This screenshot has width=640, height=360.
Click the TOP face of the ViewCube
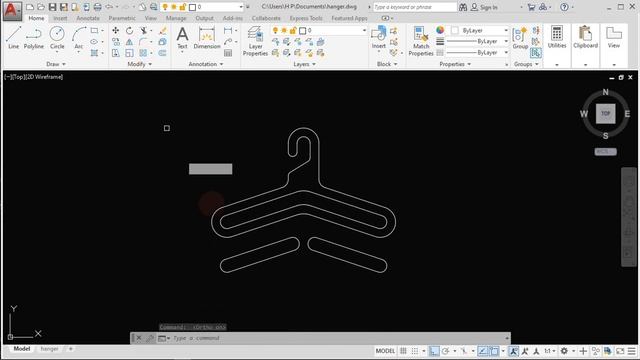click(x=605, y=113)
